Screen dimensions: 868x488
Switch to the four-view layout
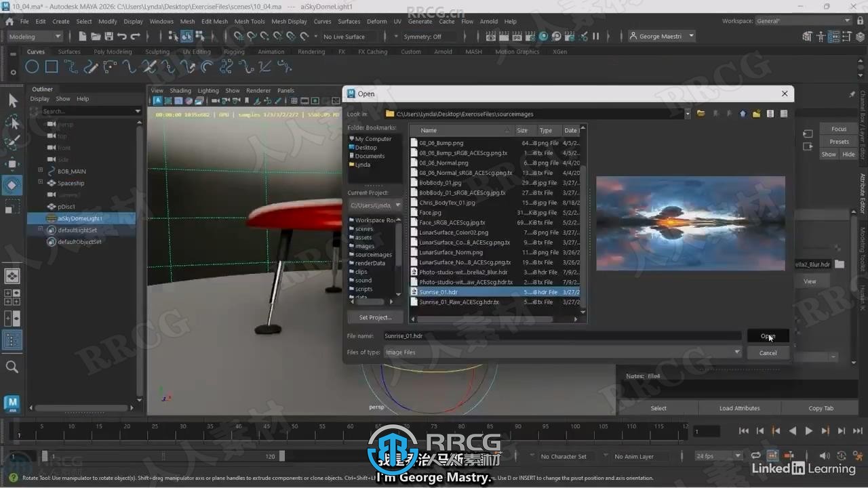[x=12, y=297]
